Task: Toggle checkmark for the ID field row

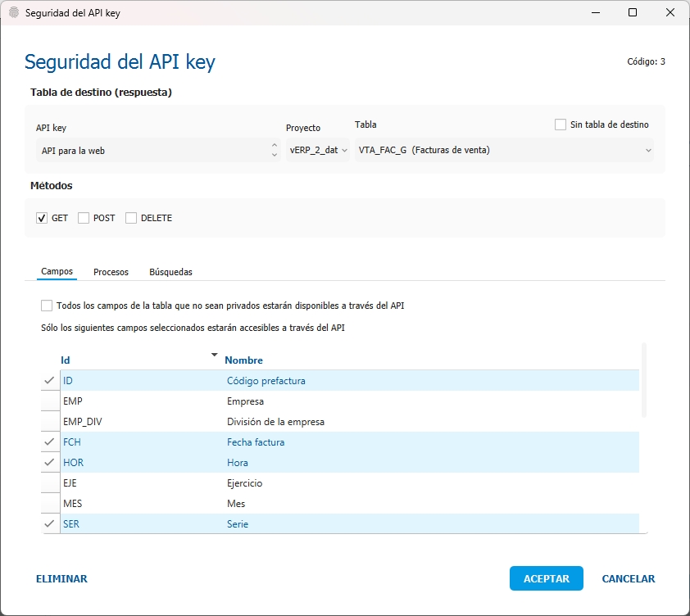Action: [x=50, y=381]
